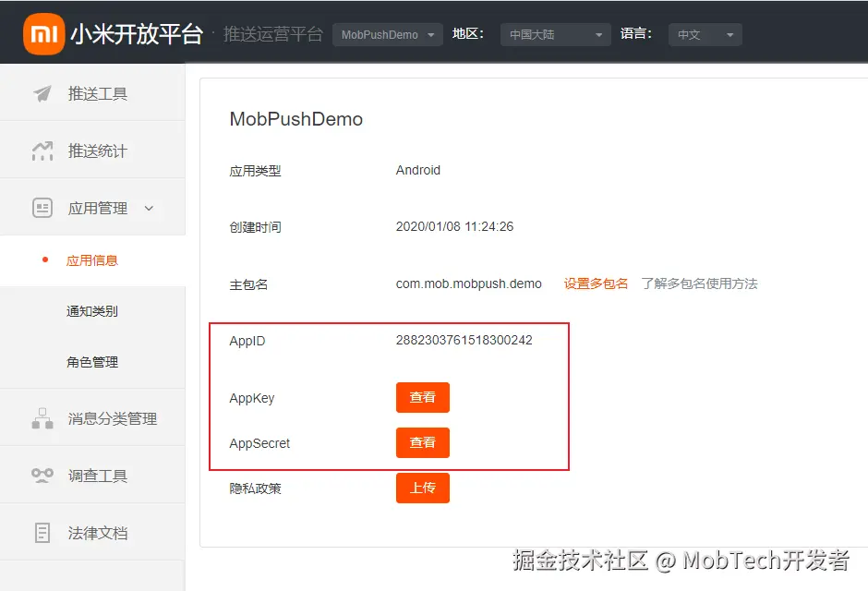The image size is (868, 591).
Task: Open 消息分类管理 in the sidebar
Action: click(92, 418)
